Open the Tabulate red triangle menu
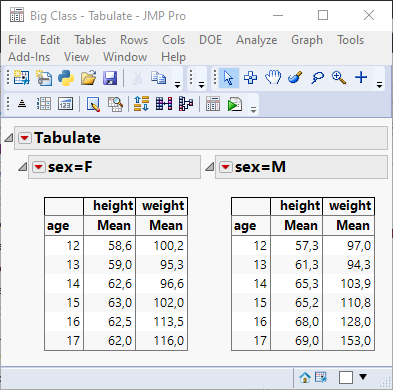 (x=25, y=138)
